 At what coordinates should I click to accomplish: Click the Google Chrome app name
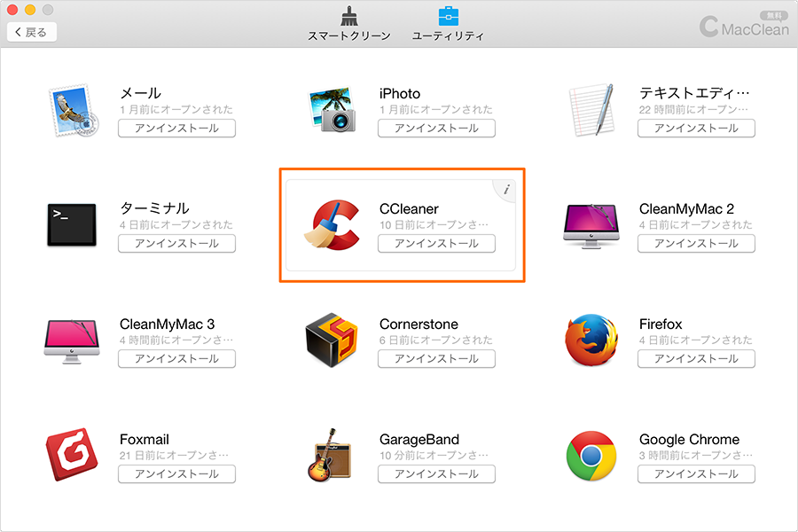point(689,440)
